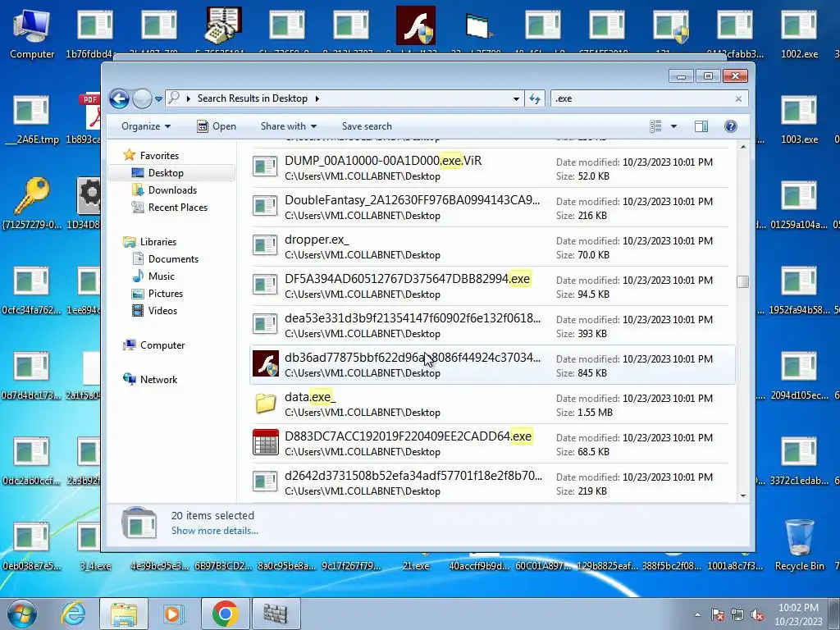The image size is (840, 630).
Task: Click Windows Explorer taskbar button
Action: click(x=124, y=614)
